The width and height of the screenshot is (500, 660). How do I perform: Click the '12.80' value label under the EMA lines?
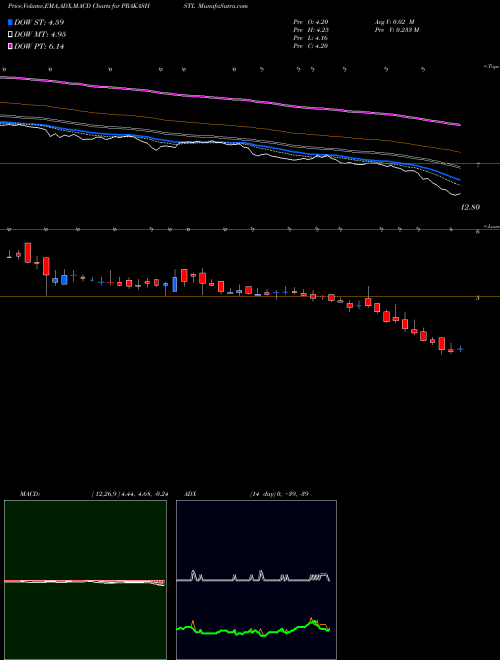point(471,207)
